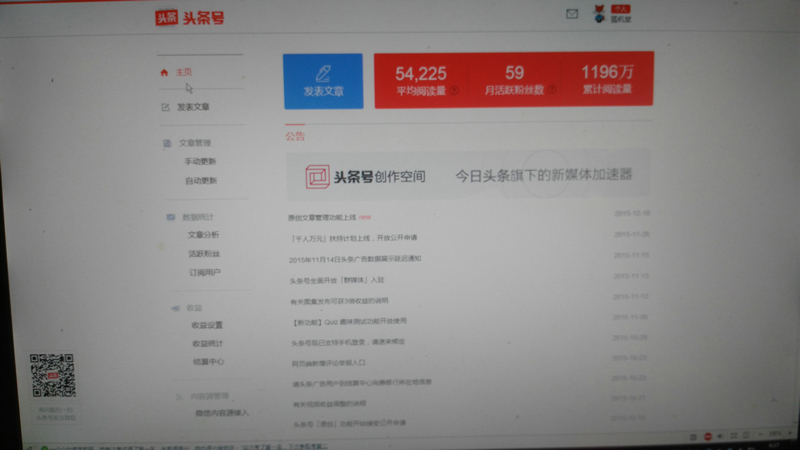Open 发表文章 in the left sidebar
Screen dimensions: 800x450
(193, 107)
